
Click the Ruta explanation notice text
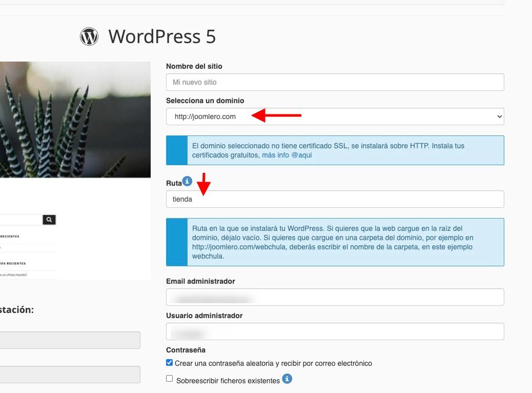(333, 242)
